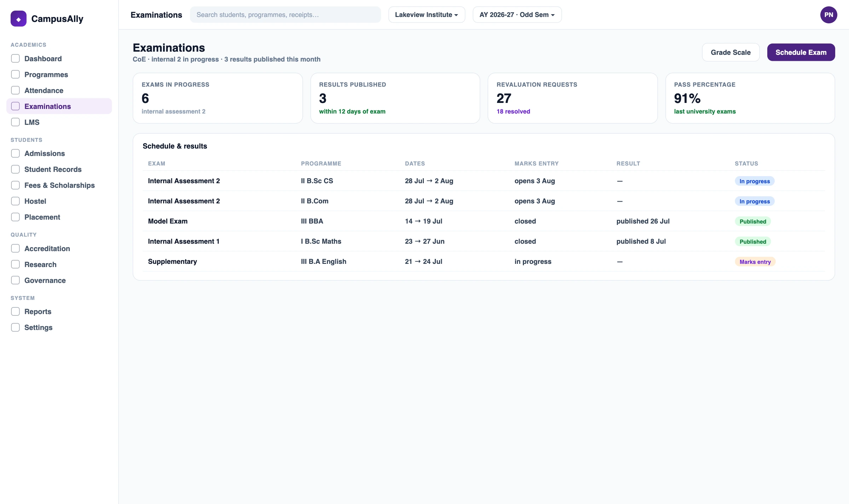Open the Hostel page
Image resolution: width=849 pixels, height=504 pixels.
pyautogui.click(x=59, y=201)
